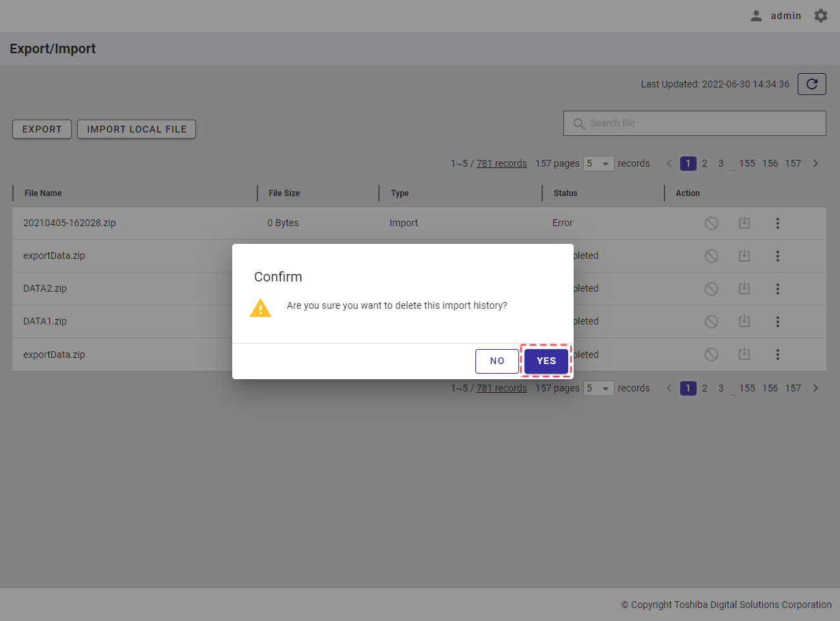840x621 pixels.
Task: Click the 0 Bytes size cell
Action: coord(283,223)
